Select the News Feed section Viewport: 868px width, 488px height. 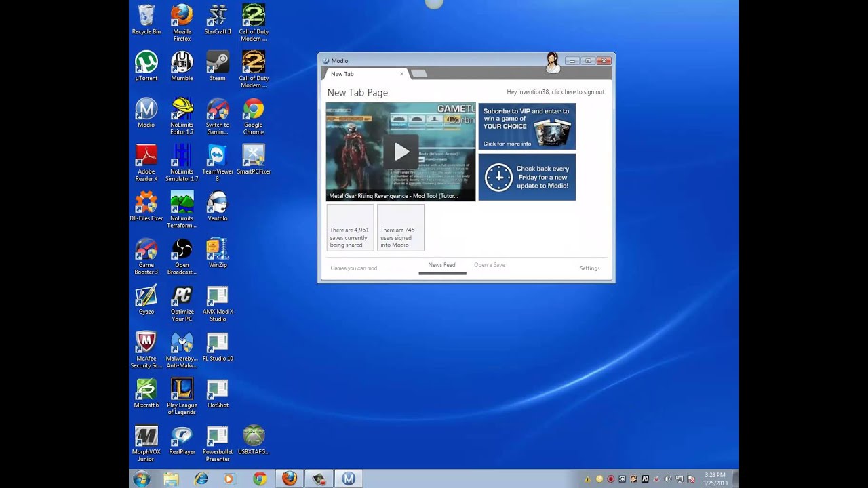coord(442,266)
